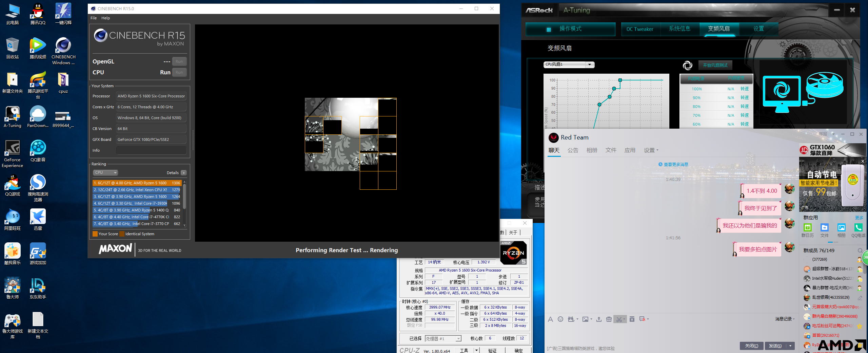This screenshot has width=868, height=353.
Task: Select ranking row Ryzen 5 1600 at 3.90 GHz
Action: pos(137,197)
